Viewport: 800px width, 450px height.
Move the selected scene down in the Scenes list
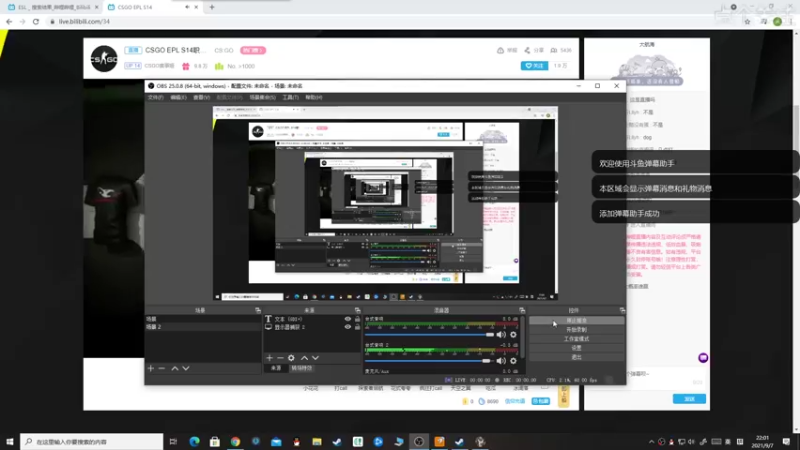(186, 368)
